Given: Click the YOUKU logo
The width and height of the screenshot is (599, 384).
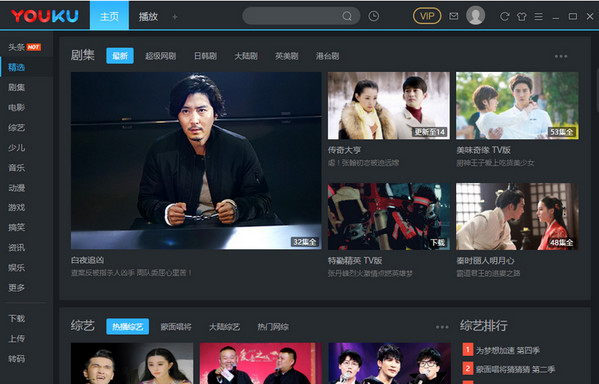Looking at the screenshot, I should pos(45,16).
